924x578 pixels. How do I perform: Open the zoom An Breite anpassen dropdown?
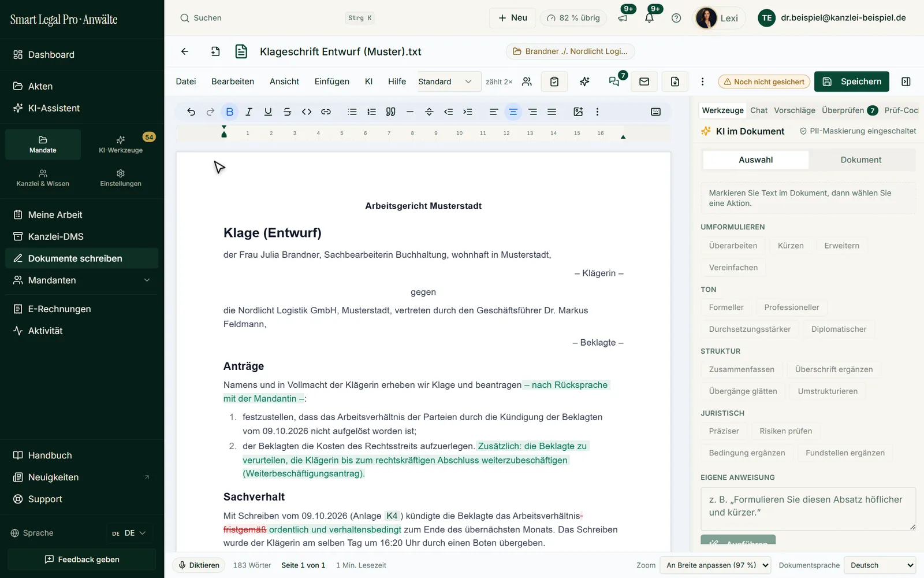tap(716, 565)
